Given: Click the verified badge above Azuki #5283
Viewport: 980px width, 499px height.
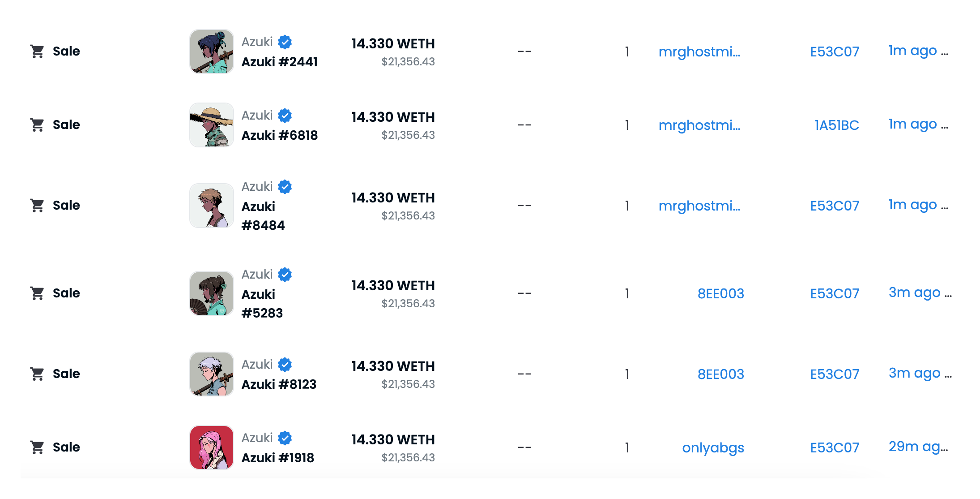Looking at the screenshot, I should tap(285, 275).
